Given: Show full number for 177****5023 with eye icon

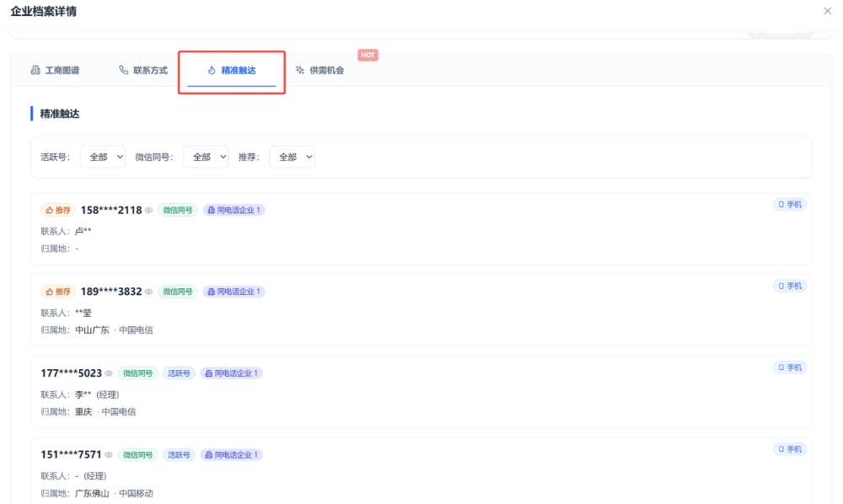Looking at the screenshot, I should 109,373.
